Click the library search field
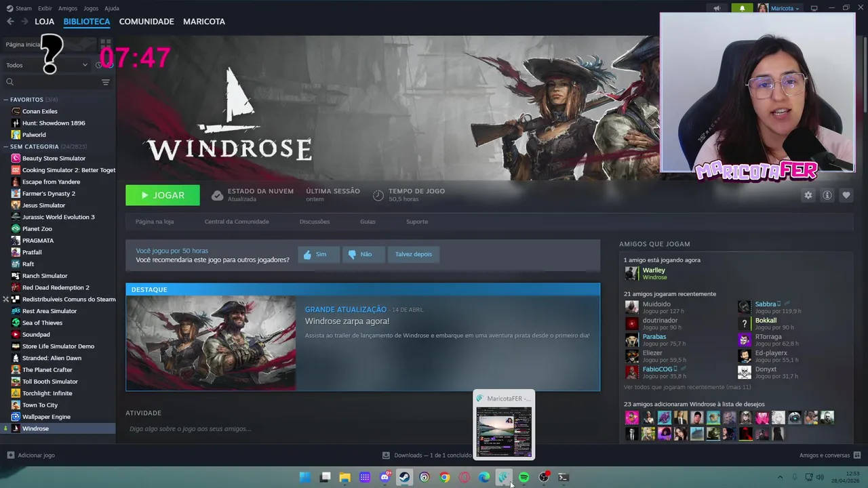 58,82
